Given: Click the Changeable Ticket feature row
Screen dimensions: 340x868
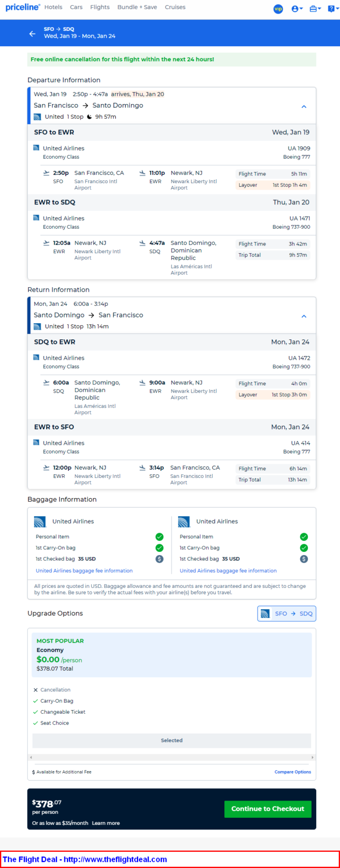Looking at the screenshot, I should tap(59, 712).
